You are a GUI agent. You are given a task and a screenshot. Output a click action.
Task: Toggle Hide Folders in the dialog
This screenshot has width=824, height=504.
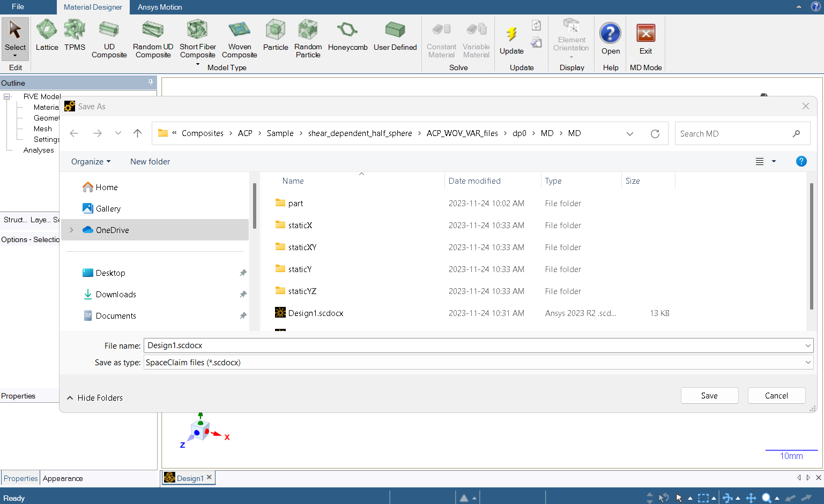tap(95, 398)
